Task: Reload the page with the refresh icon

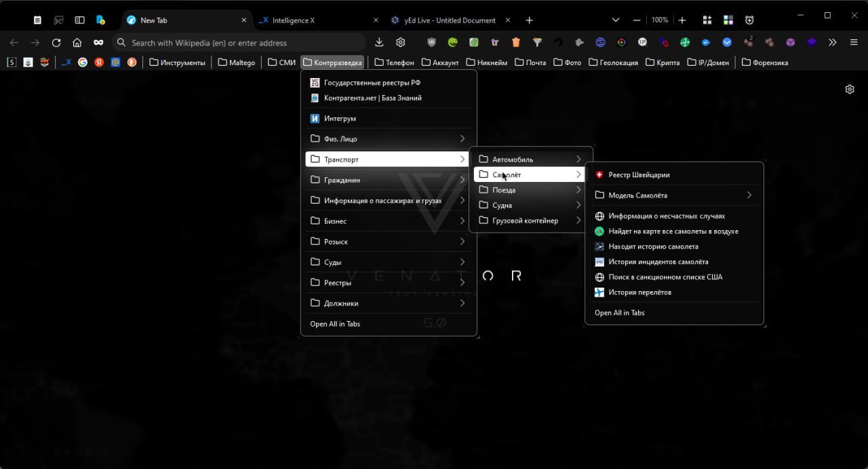Action: pyautogui.click(x=56, y=42)
